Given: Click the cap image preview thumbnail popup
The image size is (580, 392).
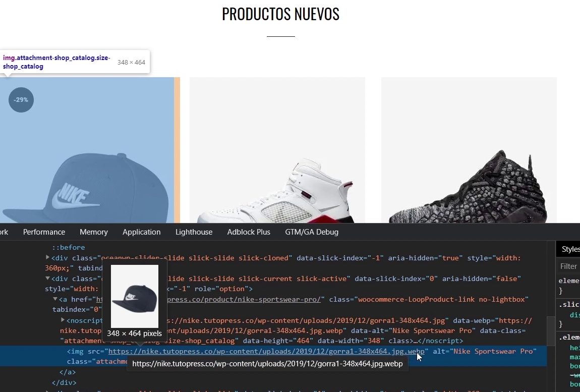Looking at the screenshot, I should coord(135,296).
